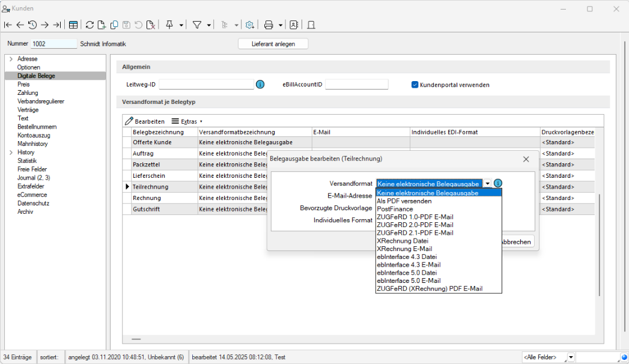This screenshot has height=364, width=629.
Task: Click the printer icon in the toolbar
Action: click(x=269, y=25)
